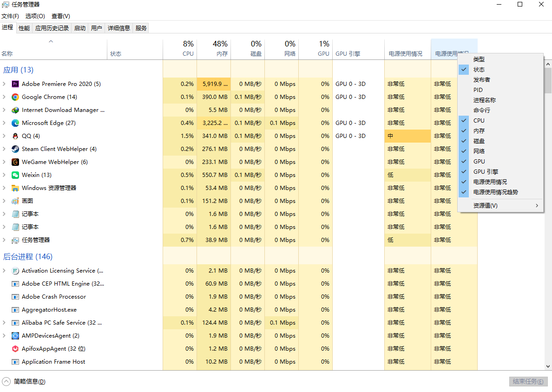Click the 结束任务 button

click(528, 381)
